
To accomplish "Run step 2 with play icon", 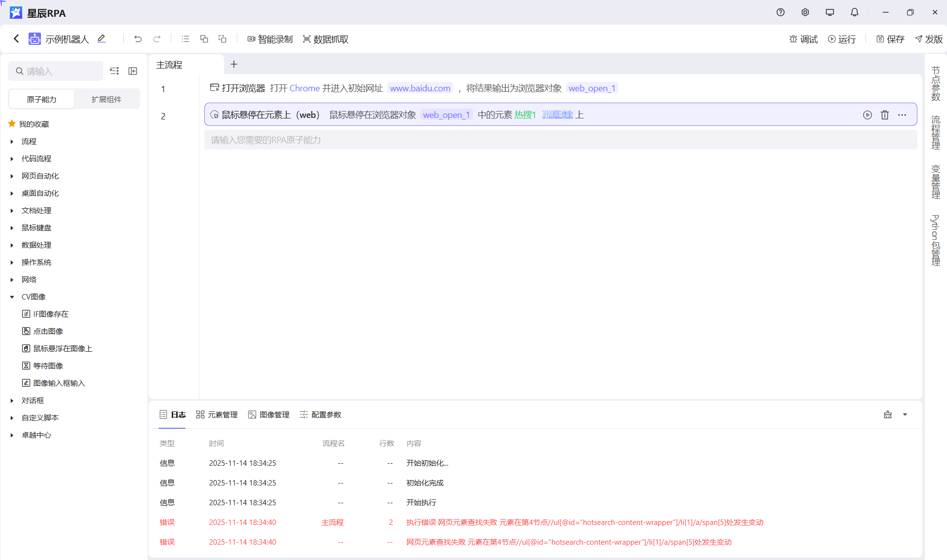I will (x=867, y=115).
